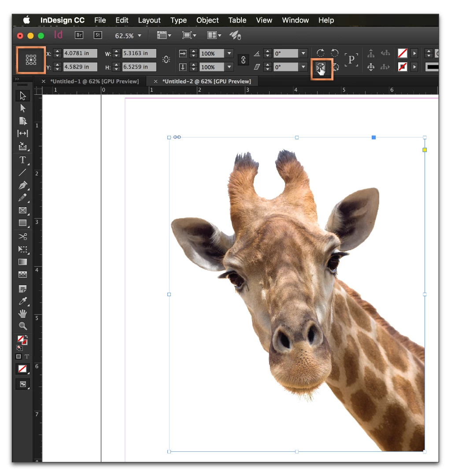
Task: Select the Direct Selection tool
Action: [x=23, y=108]
